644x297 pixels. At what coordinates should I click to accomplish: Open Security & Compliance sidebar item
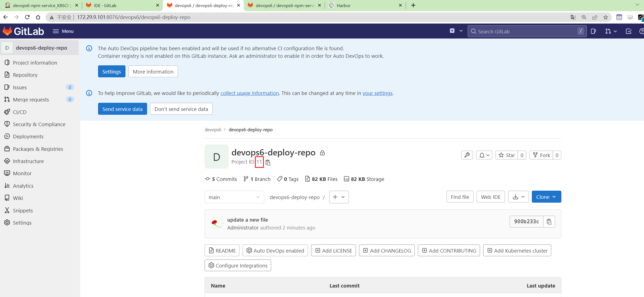coord(40,124)
